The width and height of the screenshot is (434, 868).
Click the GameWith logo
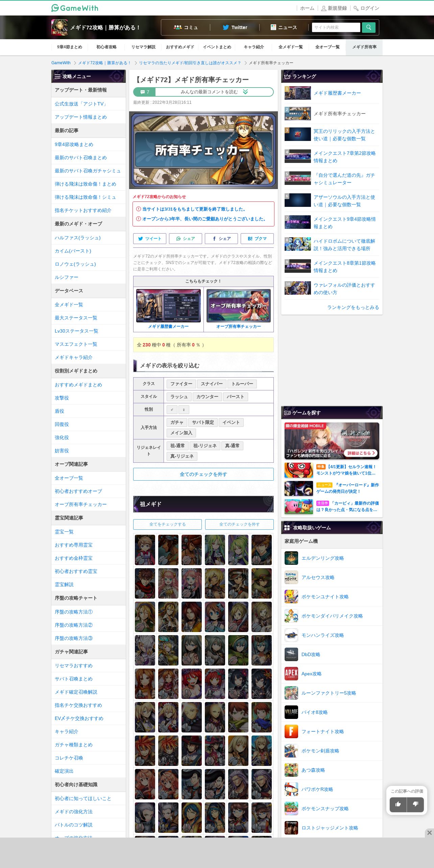(75, 8)
